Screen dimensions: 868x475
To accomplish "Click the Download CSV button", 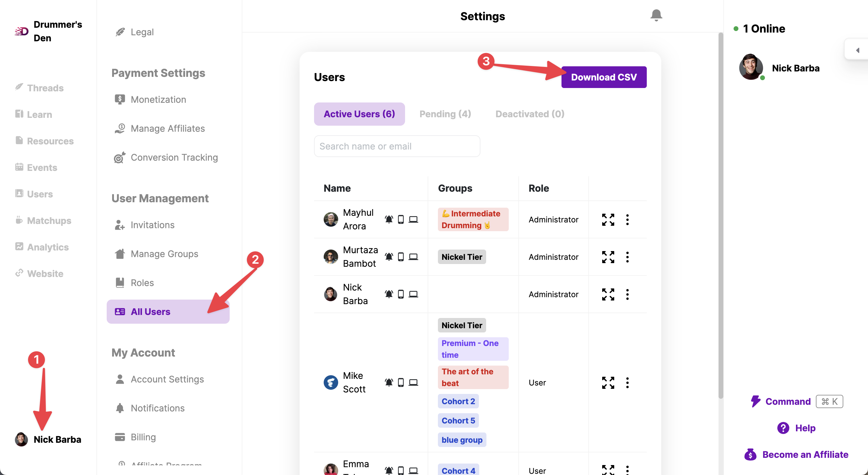I will tap(603, 77).
